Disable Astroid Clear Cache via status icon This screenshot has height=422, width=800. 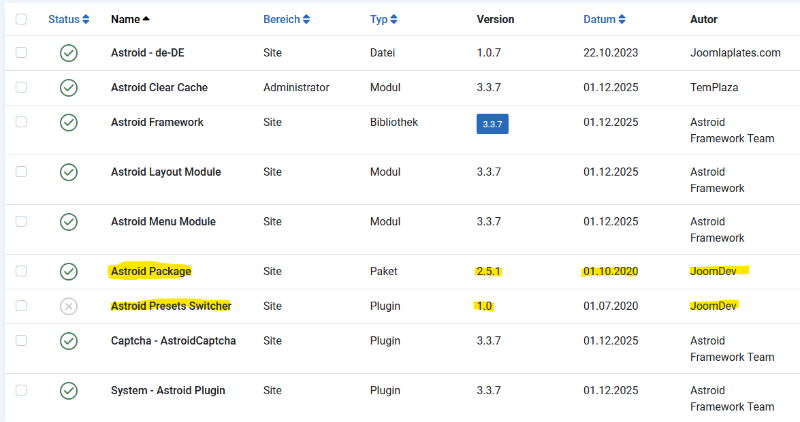(68, 88)
